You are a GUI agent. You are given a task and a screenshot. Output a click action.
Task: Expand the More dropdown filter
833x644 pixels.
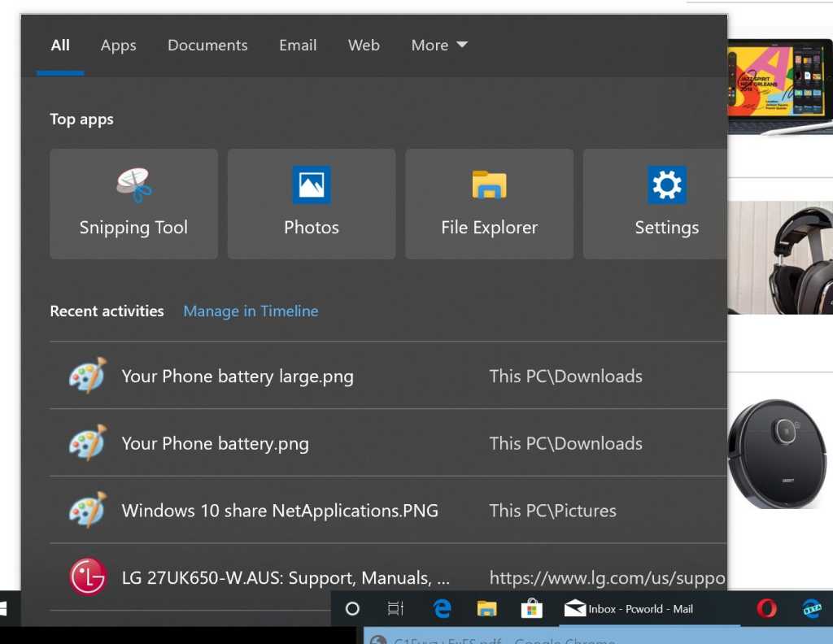439,45
